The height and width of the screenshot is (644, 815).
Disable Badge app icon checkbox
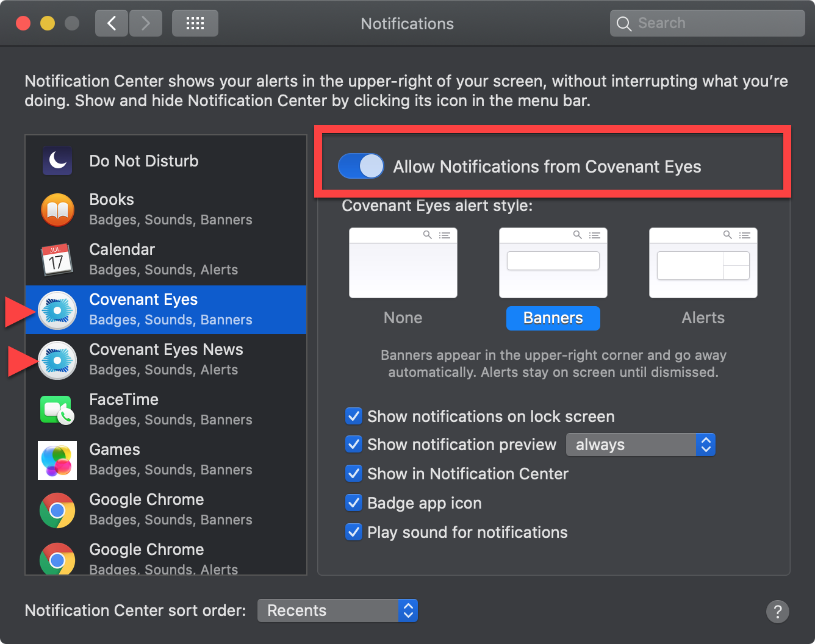pos(354,503)
